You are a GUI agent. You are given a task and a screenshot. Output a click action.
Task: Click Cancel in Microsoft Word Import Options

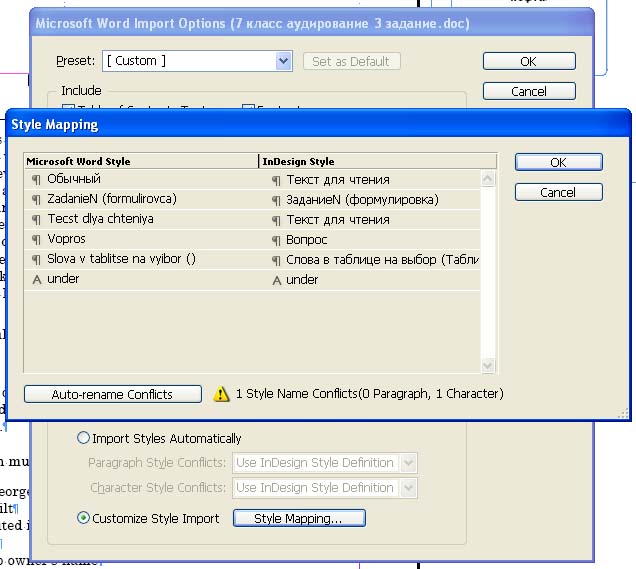(529, 91)
